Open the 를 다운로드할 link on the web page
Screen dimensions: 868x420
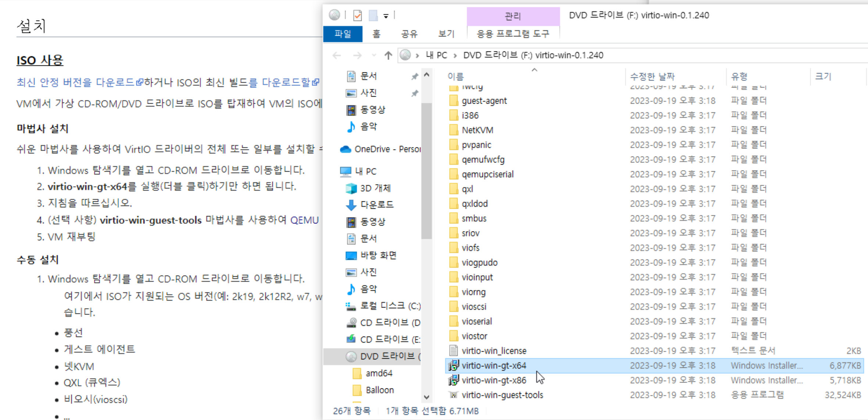[284, 82]
